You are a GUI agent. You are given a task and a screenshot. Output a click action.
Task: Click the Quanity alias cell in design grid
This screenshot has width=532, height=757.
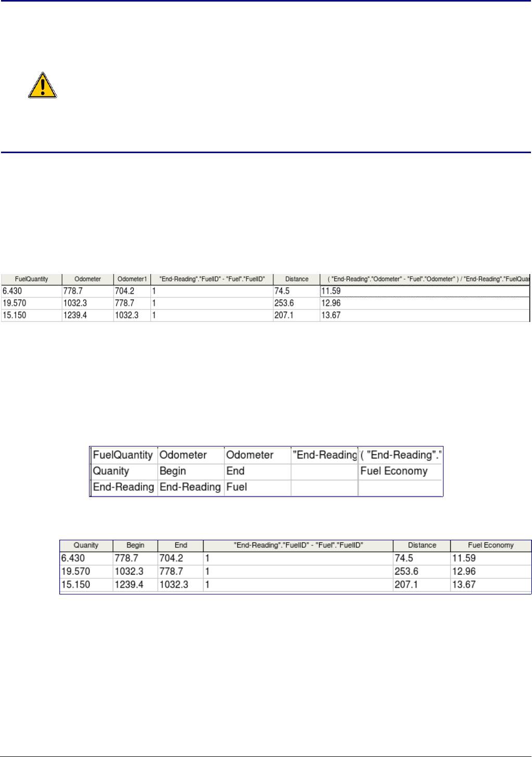[124, 471]
